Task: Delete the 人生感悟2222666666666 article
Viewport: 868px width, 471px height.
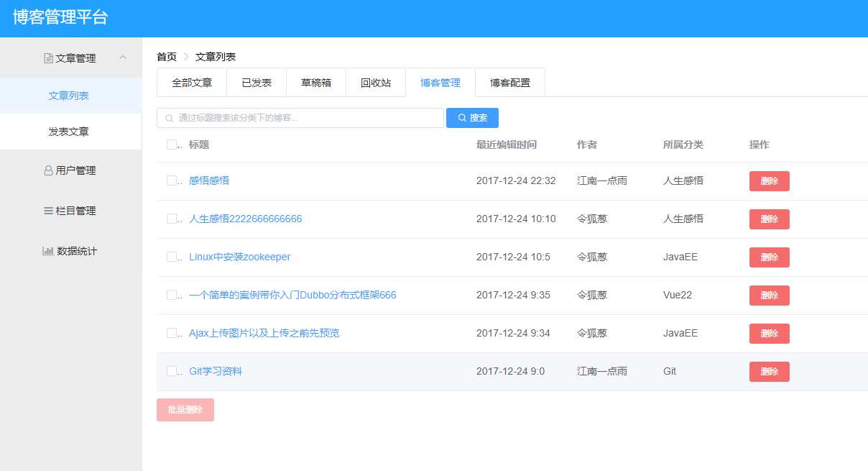Action: click(769, 219)
